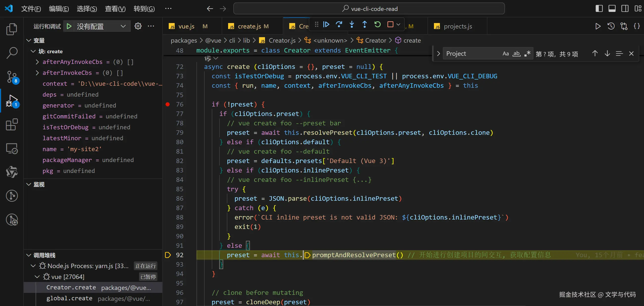Image resolution: width=644 pixels, height=306 pixels.
Task: Click the debug Step Over icon
Action: coord(339,24)
